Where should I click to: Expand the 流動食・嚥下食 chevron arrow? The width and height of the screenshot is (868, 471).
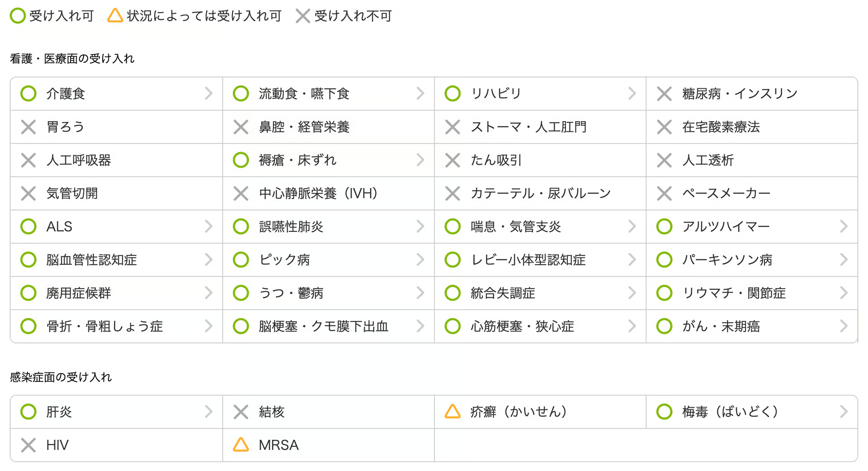point(420,94)
